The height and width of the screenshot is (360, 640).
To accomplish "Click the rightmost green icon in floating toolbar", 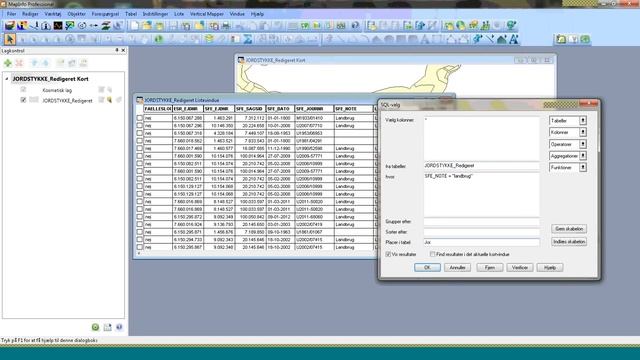I will click(x=585, y=39).
